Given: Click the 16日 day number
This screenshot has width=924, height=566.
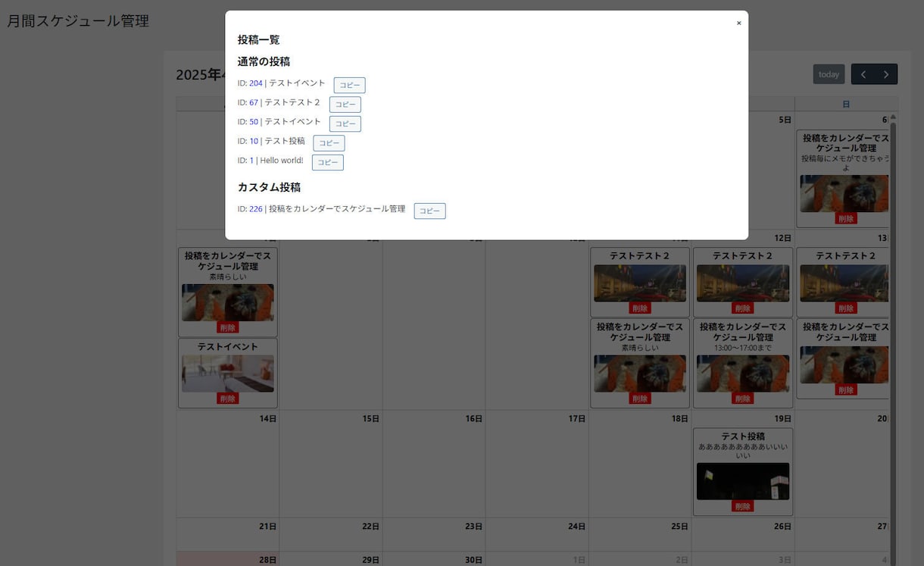Looking at the screenshot, I should pyautogui.click(x=473, y=418).
